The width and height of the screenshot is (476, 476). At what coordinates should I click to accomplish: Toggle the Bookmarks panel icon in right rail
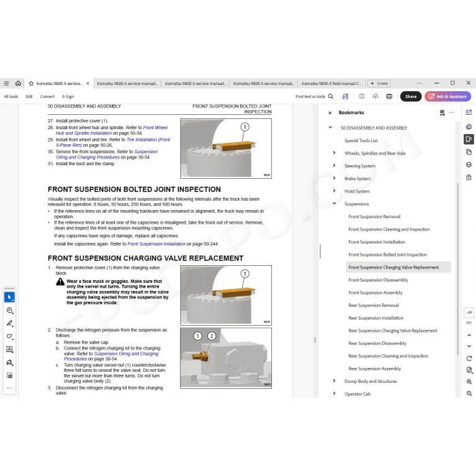(x=469, y=139)
